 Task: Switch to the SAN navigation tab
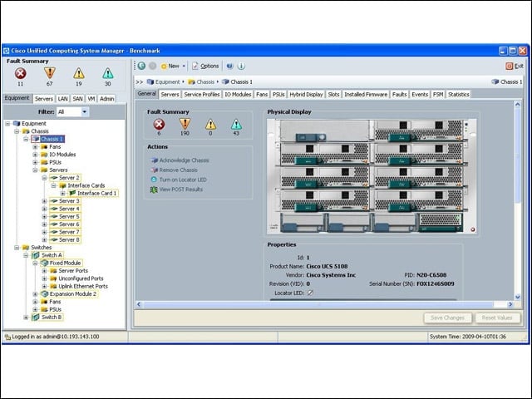click(x=77, y=99)
